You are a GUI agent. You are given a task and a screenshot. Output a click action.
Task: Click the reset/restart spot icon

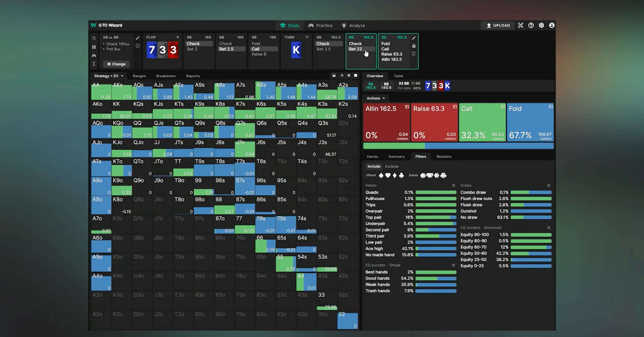(x=94, y=38)
